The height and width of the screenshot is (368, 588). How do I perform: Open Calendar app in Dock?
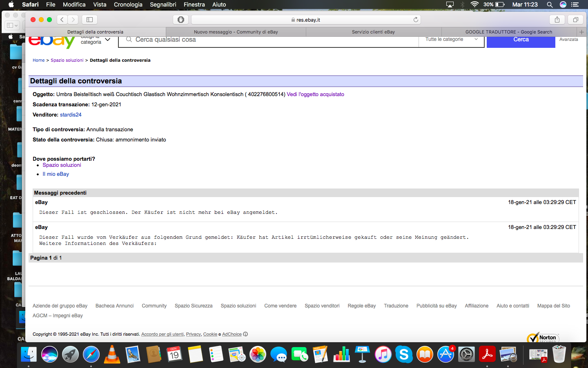coord(174,354)
